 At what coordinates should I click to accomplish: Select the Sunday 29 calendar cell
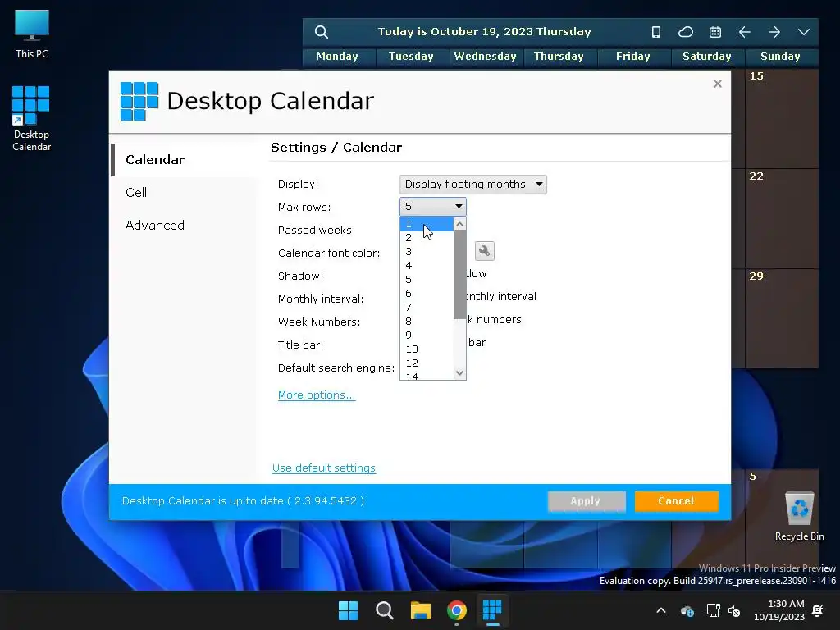click(782, 318)
